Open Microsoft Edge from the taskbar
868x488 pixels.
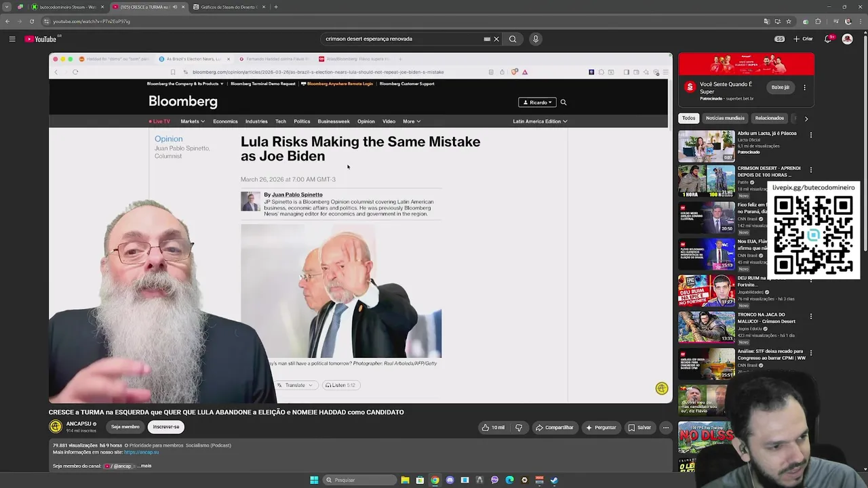[509, 480]
